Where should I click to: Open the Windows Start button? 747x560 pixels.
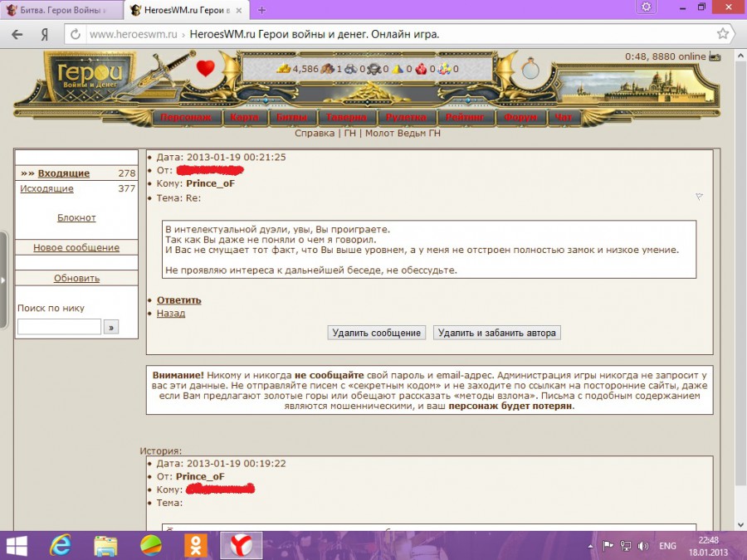[17, 546]
